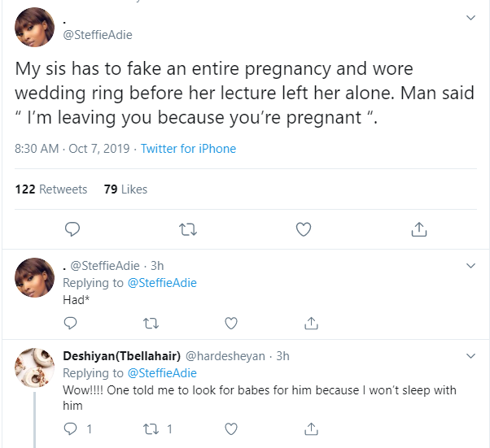Open the Twitter for iPhone link

coord(188,149)
